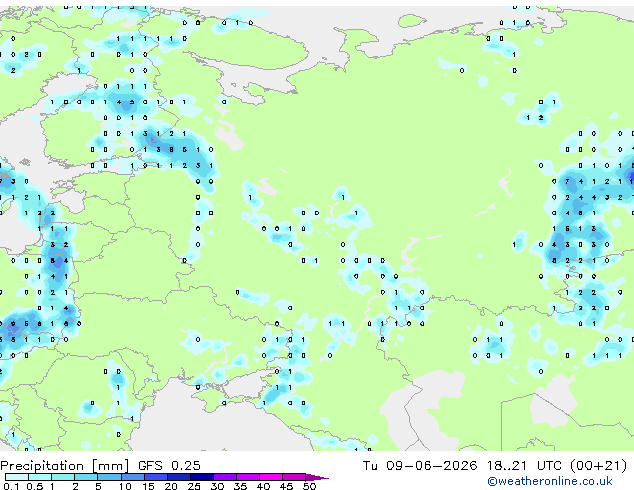Click the 'GFS 0.25' model label

(x=169, y=466)
